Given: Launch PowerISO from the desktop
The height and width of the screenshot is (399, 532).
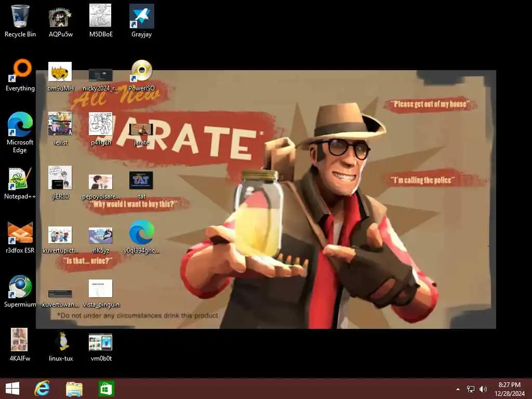Looking at the screenshot, I should tap(141, 75).
